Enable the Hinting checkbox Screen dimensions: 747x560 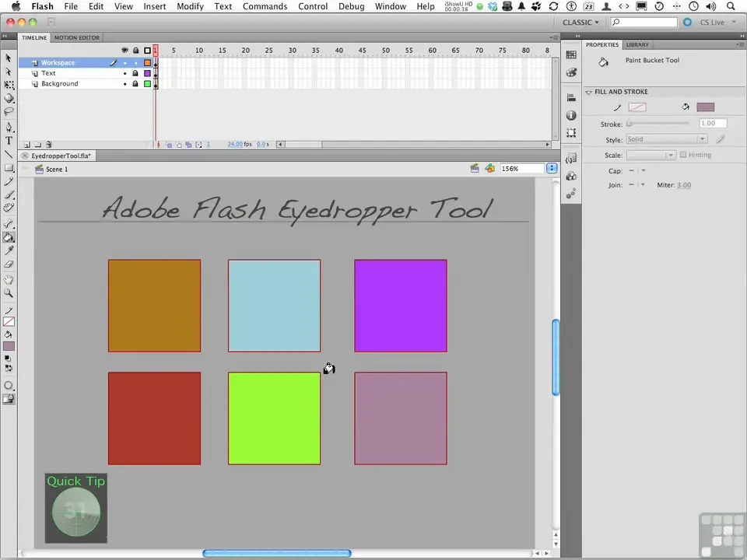click(683, 155)
